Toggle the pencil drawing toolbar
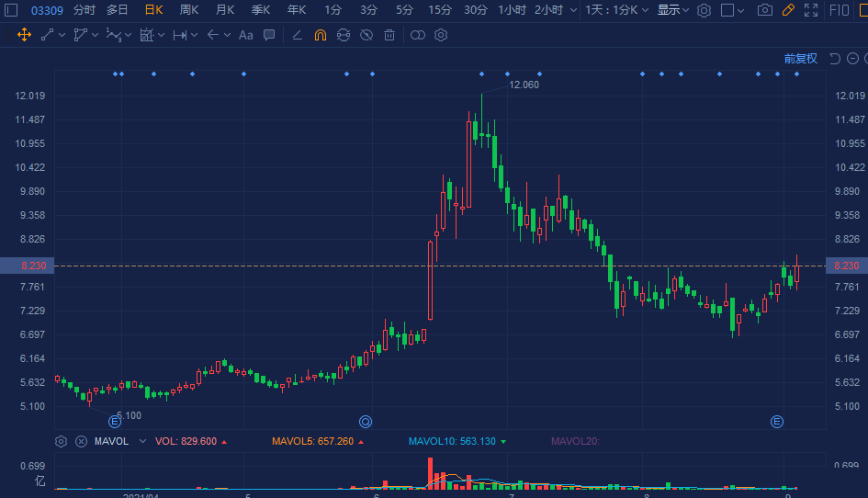 pos(788,10)
